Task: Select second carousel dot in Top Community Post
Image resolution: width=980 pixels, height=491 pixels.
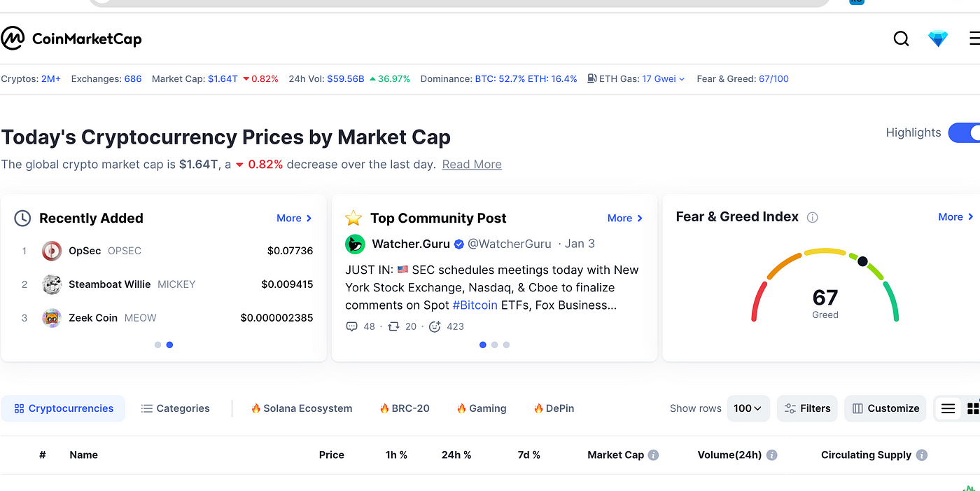Action: (x=494, y=345)
